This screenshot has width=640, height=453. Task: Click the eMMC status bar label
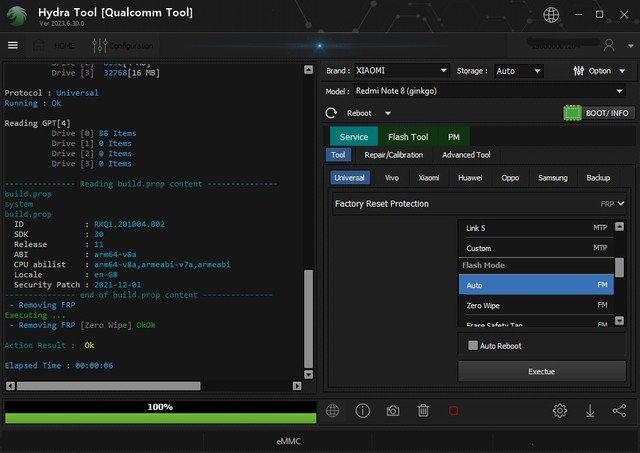[289, 441]
